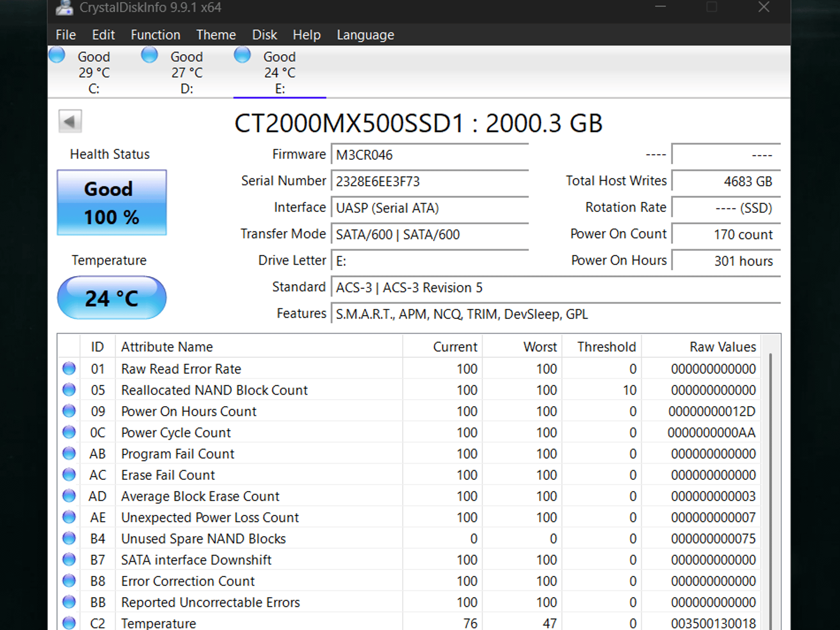Click the raw value 003500130018
This screenshot has height=630, width=840.
[714, 623]
